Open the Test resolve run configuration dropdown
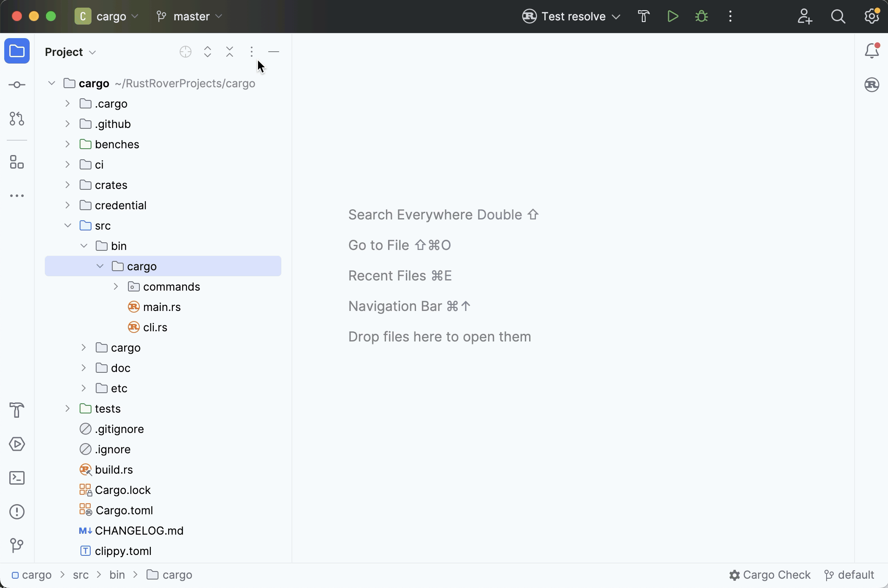Image resolution: width=888 pixels, height=588 pixels. pyautogui.click(x=617, y=17)
